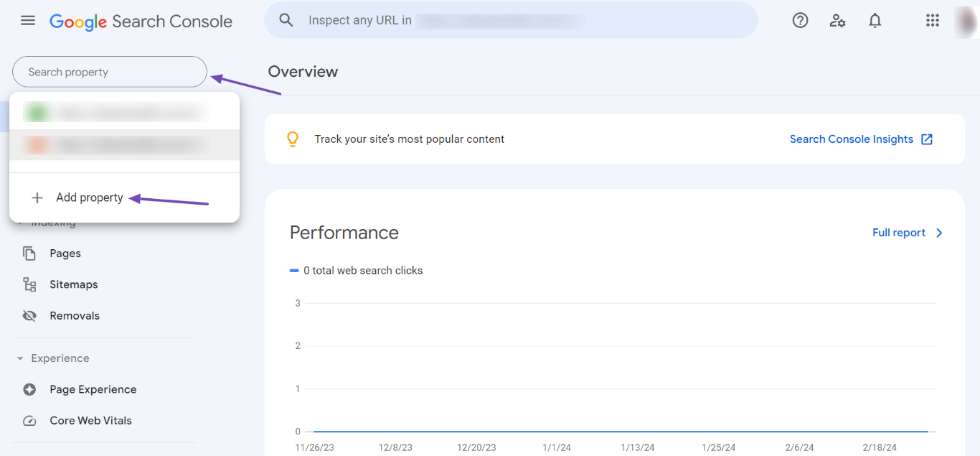Click the Performance heading
This screenshot has width=980, height=456.
point(344,233)
